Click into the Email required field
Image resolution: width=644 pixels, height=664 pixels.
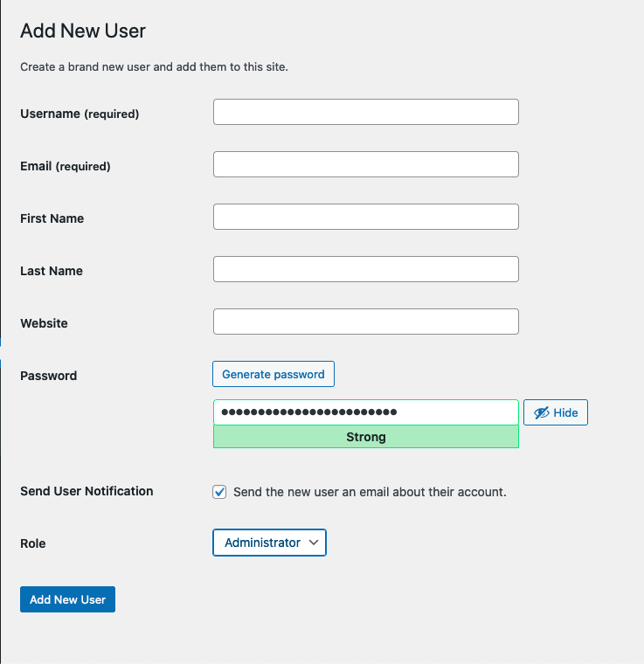coord(366,164)
